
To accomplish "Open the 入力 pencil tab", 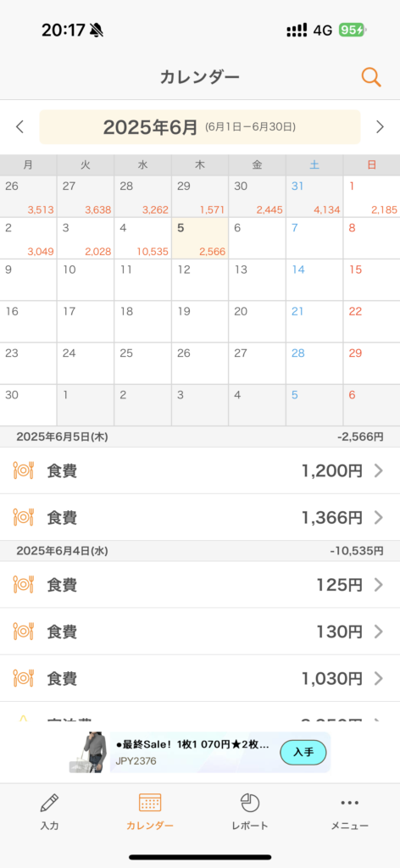I will (x=49, y=811).
